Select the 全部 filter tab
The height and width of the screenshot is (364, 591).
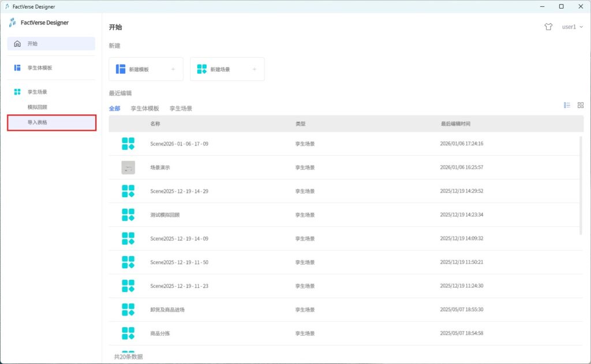click(x=114, y=108)
